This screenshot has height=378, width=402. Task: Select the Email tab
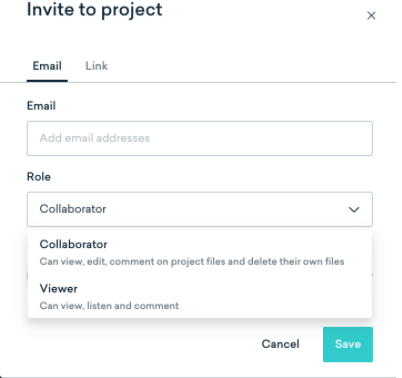[x=47, y=66]
